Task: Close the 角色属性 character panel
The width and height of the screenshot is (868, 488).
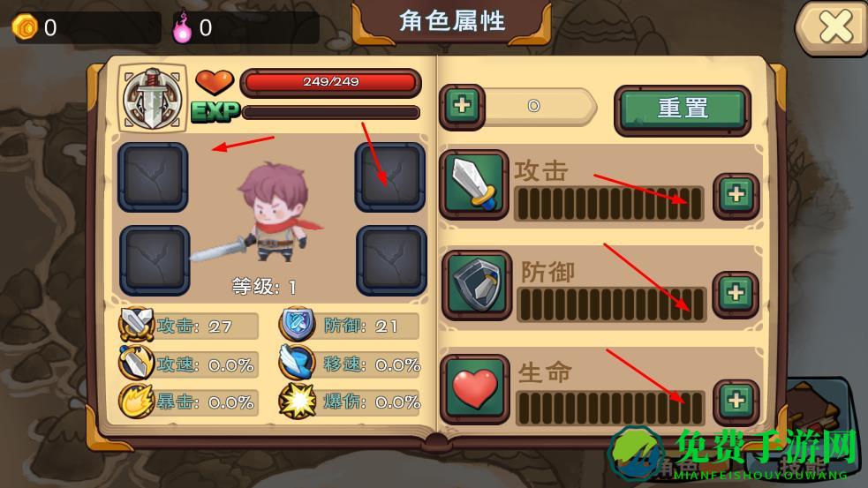Action: (x=834, y=27)
